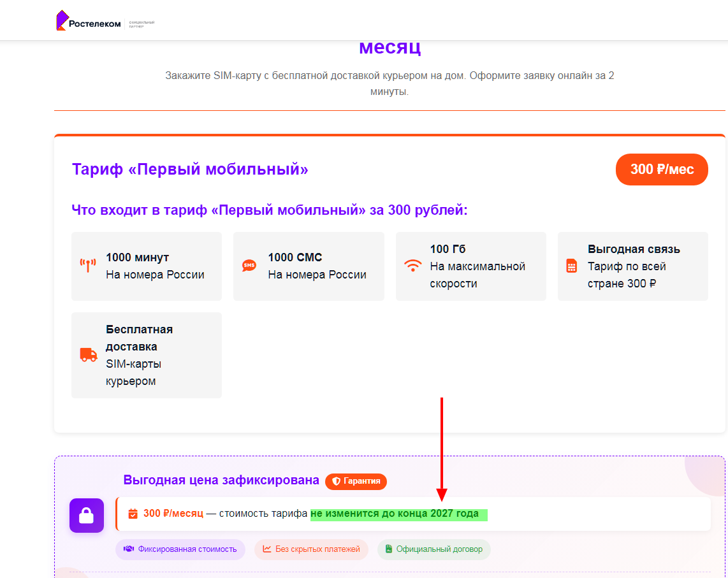Click the purple lock icon
The height and width of the screenshot is (578, 728).
tap(87, 516)
